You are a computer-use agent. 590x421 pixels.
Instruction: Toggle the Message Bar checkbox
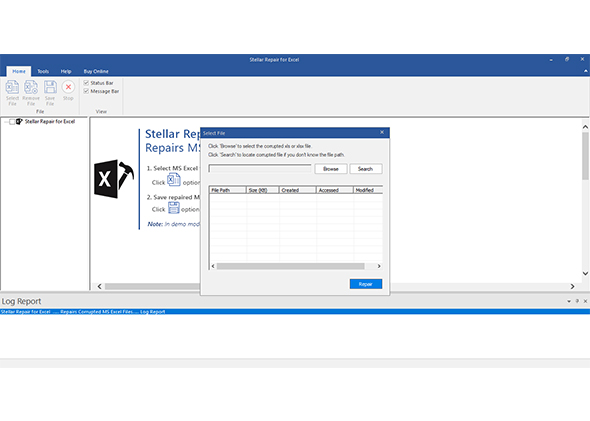(x=86, y=91)
